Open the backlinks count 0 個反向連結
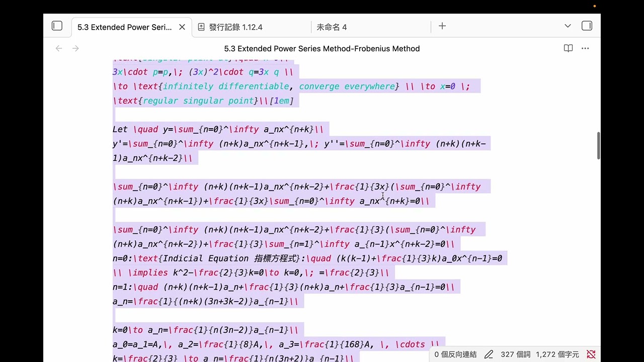Viewport: 644px width, 362px height. pos(455,354)
